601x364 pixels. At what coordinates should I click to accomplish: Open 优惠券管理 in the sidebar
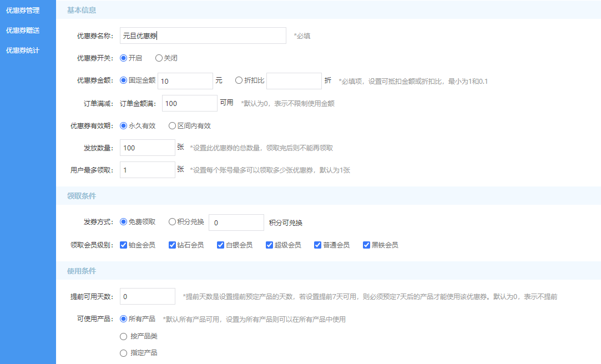[23, 10]
